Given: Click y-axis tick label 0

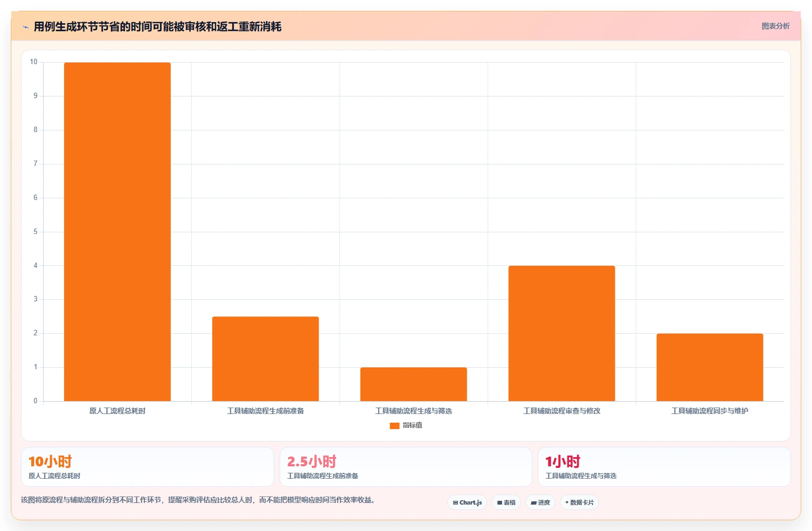Looking at the screenshot, I should tap(36, 401).
